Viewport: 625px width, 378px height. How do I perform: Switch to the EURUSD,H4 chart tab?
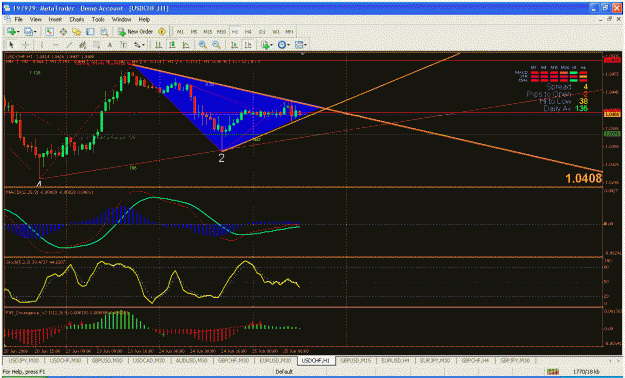click(395, 360)
